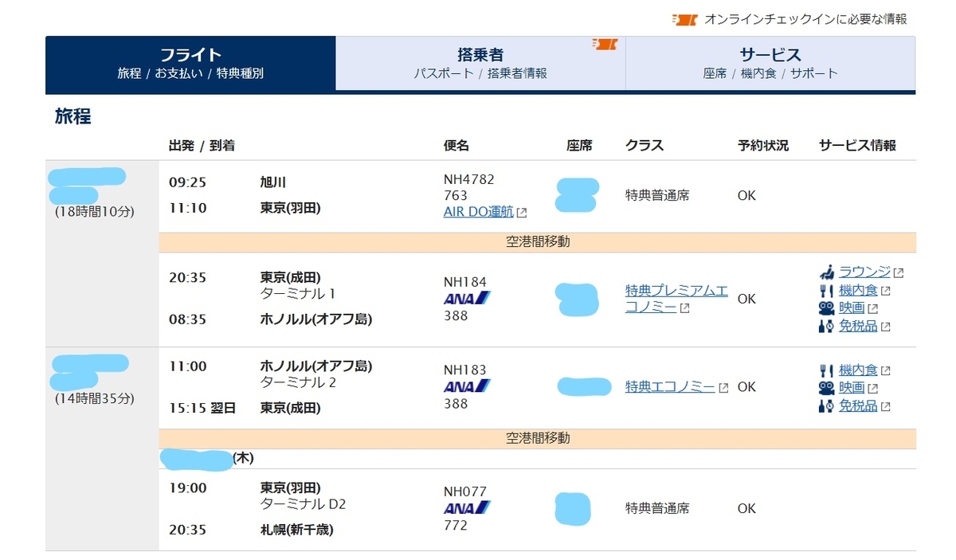Click external icon beside NH184 免税品

(x=886, y=327)
